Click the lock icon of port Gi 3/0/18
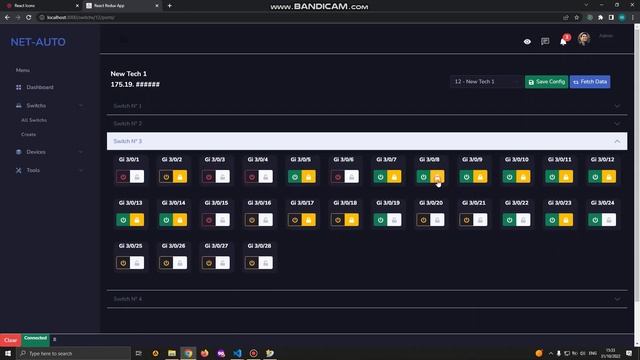This screenshot has height=360, width=640. pyautogui.click(x=351, y=220)
